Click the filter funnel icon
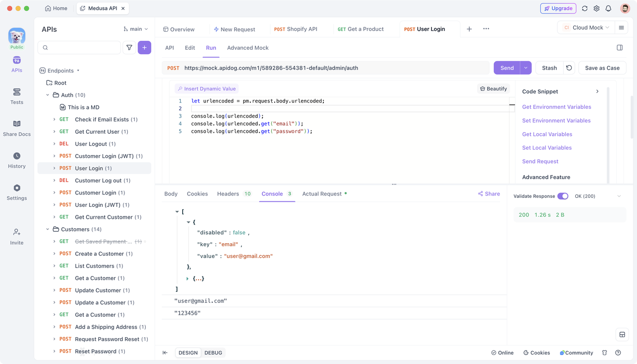637x364 pixels. [x=129, y=48]
